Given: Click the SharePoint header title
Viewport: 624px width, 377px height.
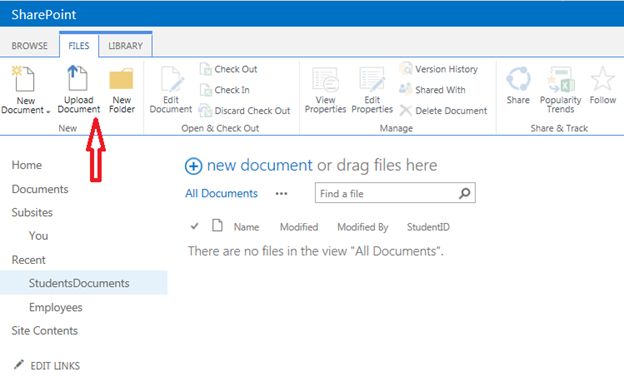Looking at the screenshot, I should click(44, 15).
